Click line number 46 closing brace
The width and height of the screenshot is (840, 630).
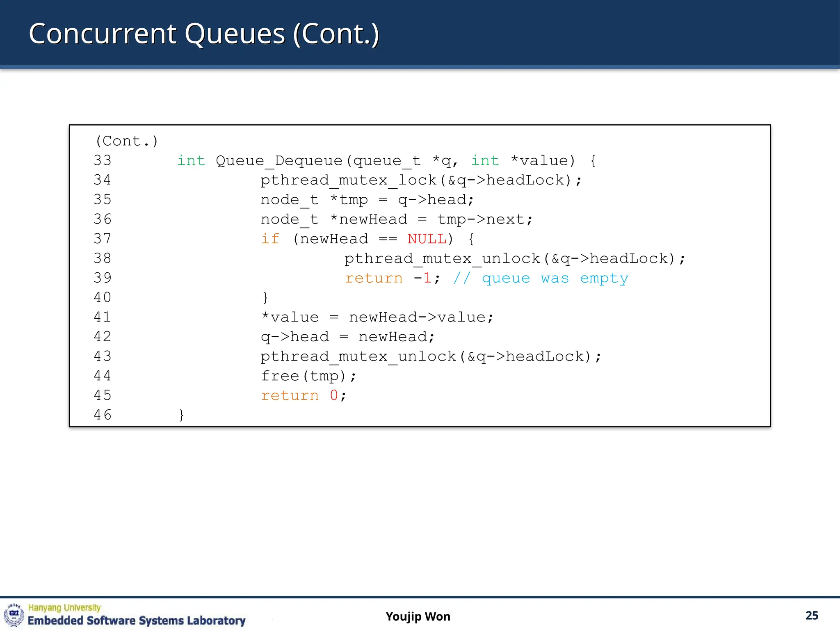pos(181,415)
